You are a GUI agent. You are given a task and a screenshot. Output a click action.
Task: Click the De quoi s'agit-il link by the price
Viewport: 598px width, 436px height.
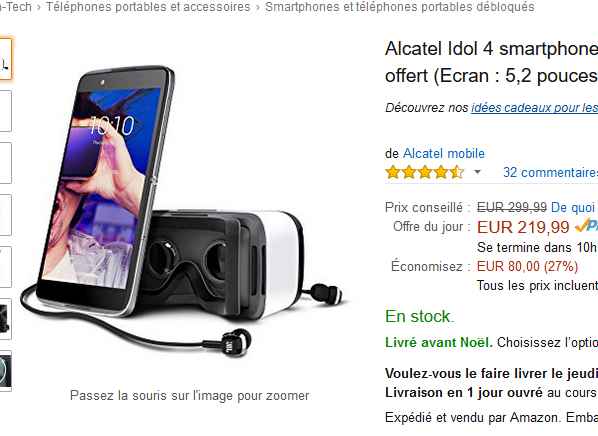tap(574, 208)
